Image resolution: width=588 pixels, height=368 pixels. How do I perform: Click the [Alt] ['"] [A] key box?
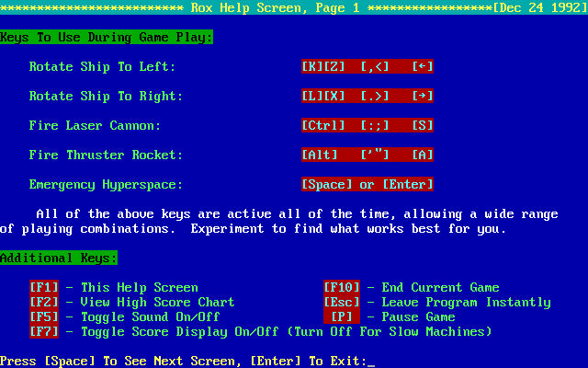tap(367, 155)
